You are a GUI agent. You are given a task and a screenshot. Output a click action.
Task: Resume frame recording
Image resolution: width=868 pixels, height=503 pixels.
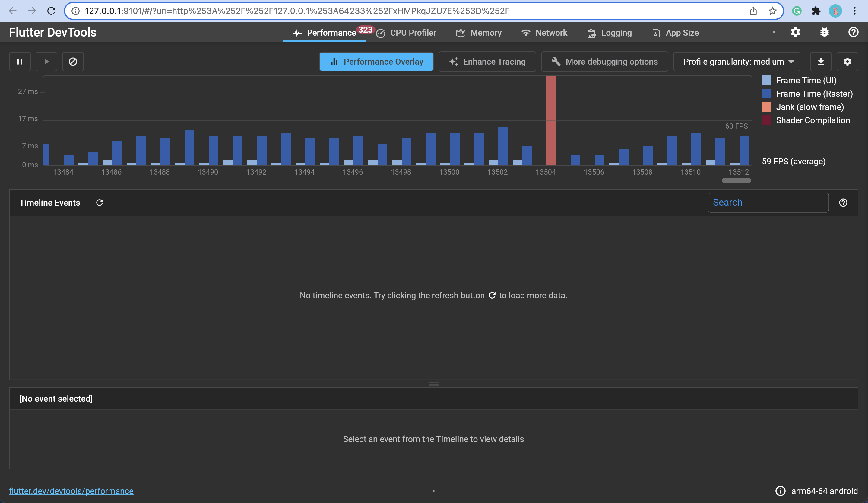coord(46,61)
